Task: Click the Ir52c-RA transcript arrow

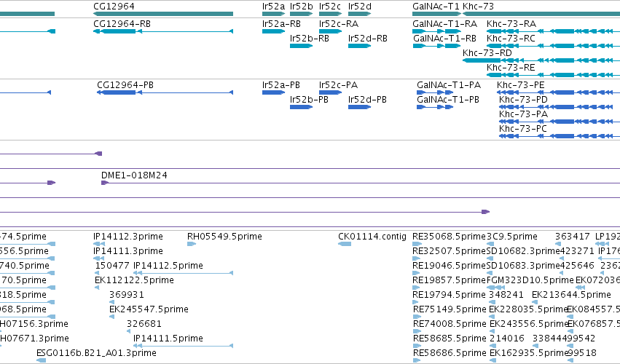Action: coord(330,31)
